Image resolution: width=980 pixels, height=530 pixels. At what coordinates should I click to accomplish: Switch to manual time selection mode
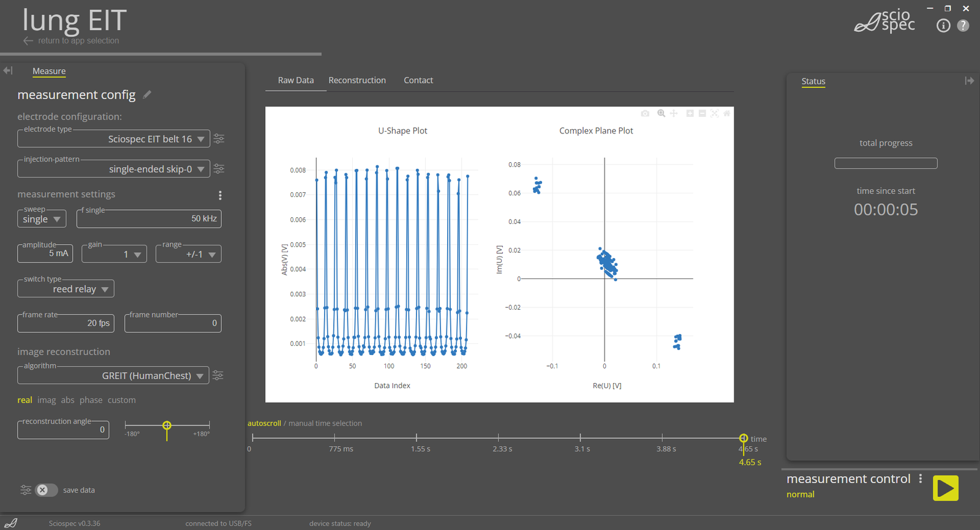coord(325,424)
